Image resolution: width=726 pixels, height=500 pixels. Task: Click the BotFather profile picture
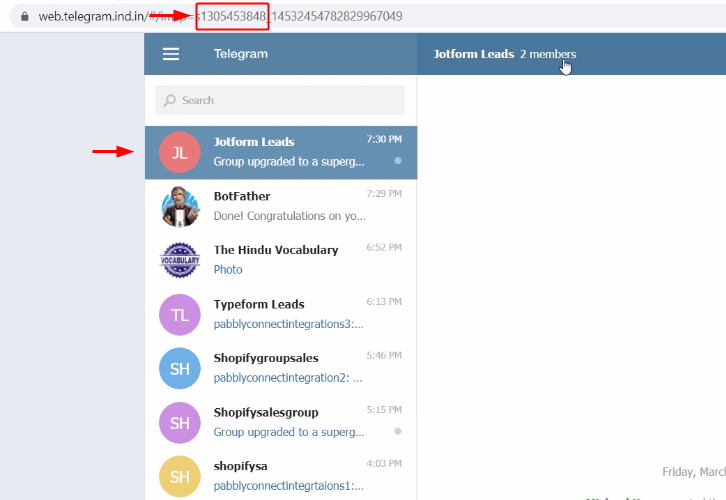coord(180,206)
